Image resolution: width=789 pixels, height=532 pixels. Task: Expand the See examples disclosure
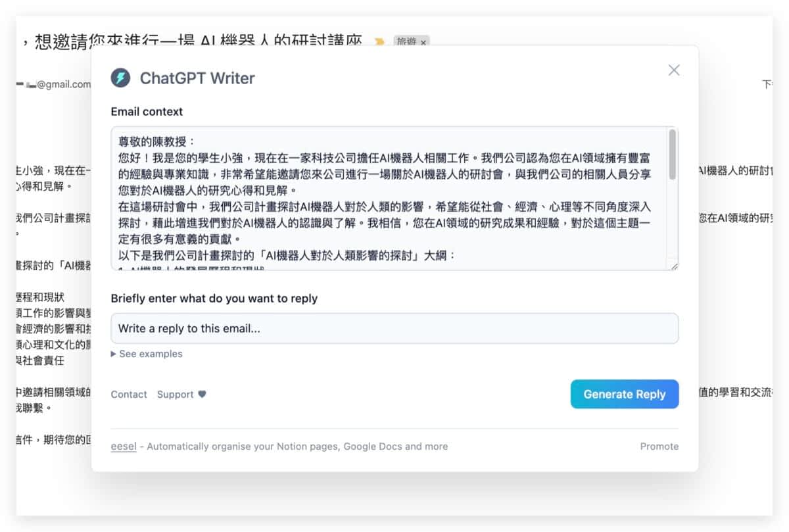click(147, 354)
